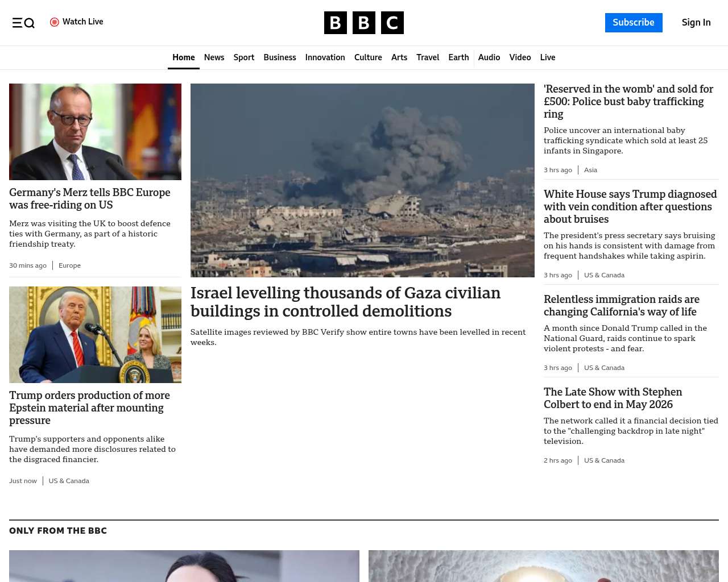This screenshot has height=582, width=728.
Task: Open Relentless immigration raids California headline
Action: point(622,305)
